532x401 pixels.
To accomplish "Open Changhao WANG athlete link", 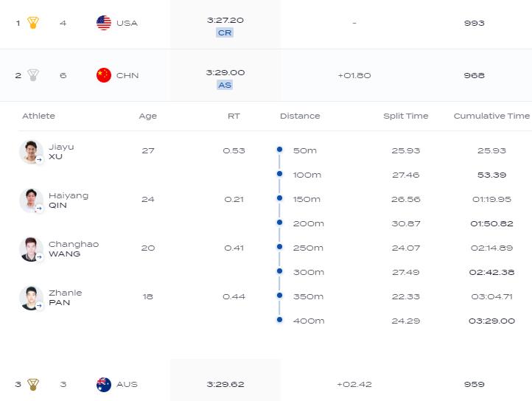I will (x=74, y=249).
